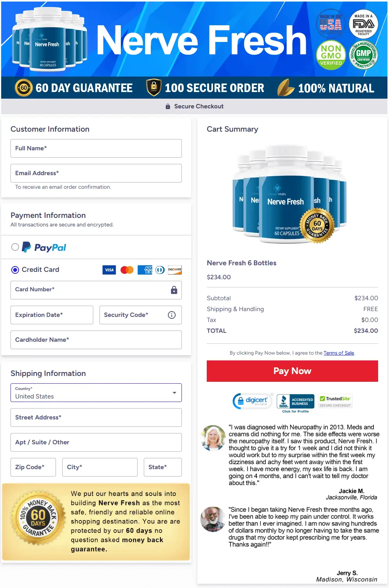389x588 pixels.
Task: Click the State field
Action: 163,467
